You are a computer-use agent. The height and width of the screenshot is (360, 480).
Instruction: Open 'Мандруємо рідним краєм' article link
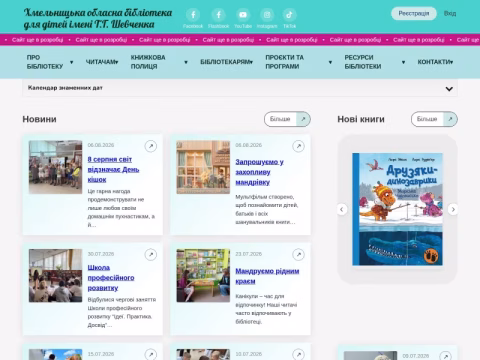[x=267, y=276]
